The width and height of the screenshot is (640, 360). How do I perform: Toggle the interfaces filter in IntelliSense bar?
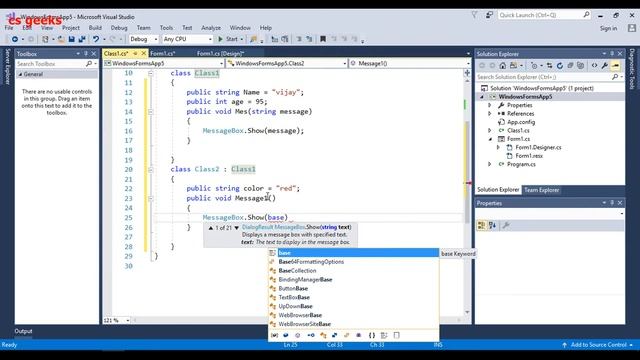pos(311,336)
